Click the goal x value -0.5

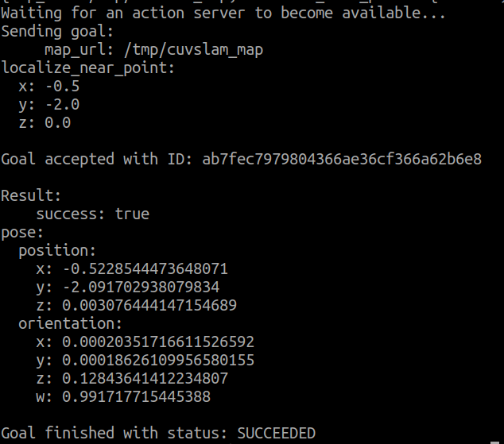click(x=62, y=87)
